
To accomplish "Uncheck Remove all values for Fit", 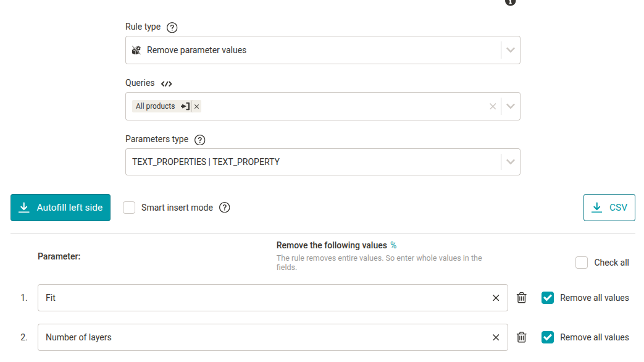I will (548, 298).
